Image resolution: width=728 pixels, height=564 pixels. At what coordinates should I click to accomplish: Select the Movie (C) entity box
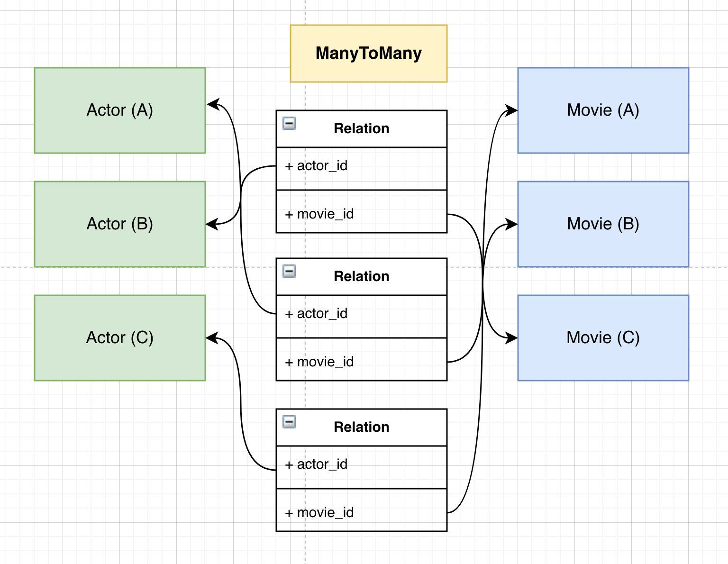[603, 338]
